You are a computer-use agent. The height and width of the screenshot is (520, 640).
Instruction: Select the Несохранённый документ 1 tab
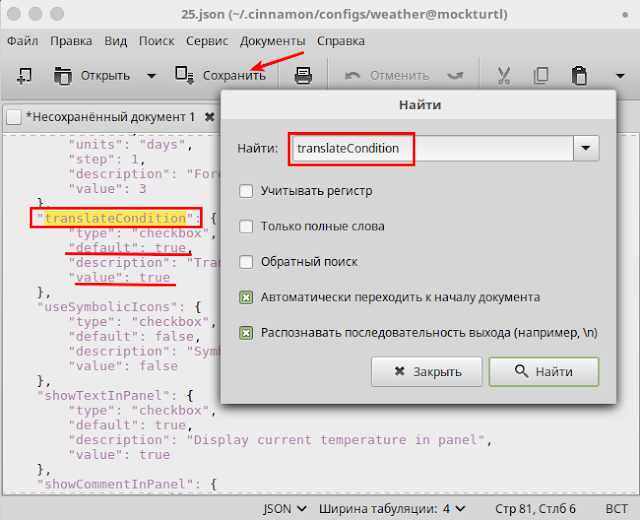click(110, 117)
